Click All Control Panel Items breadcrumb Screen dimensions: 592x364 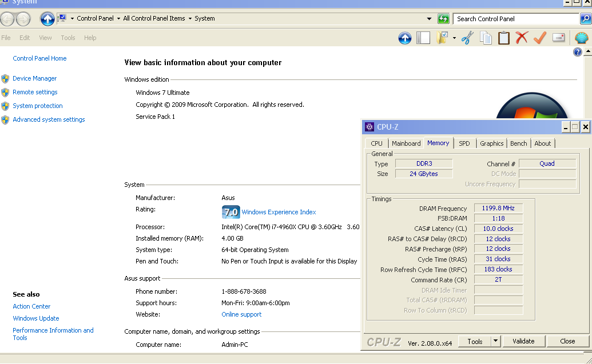154,18
